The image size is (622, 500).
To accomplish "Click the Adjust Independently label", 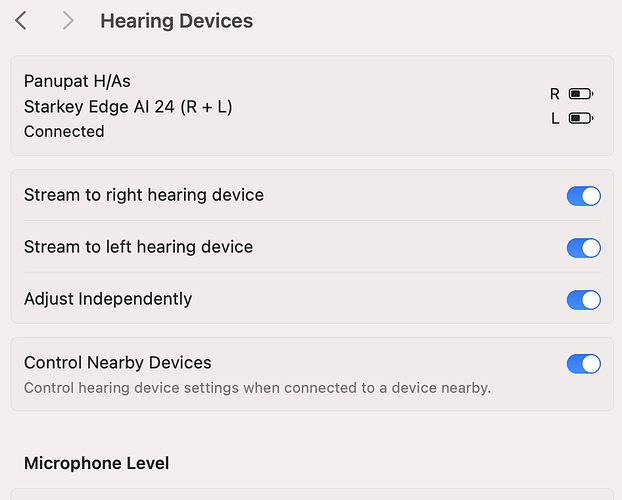I will pyautogui.click(x=108, y=299).
